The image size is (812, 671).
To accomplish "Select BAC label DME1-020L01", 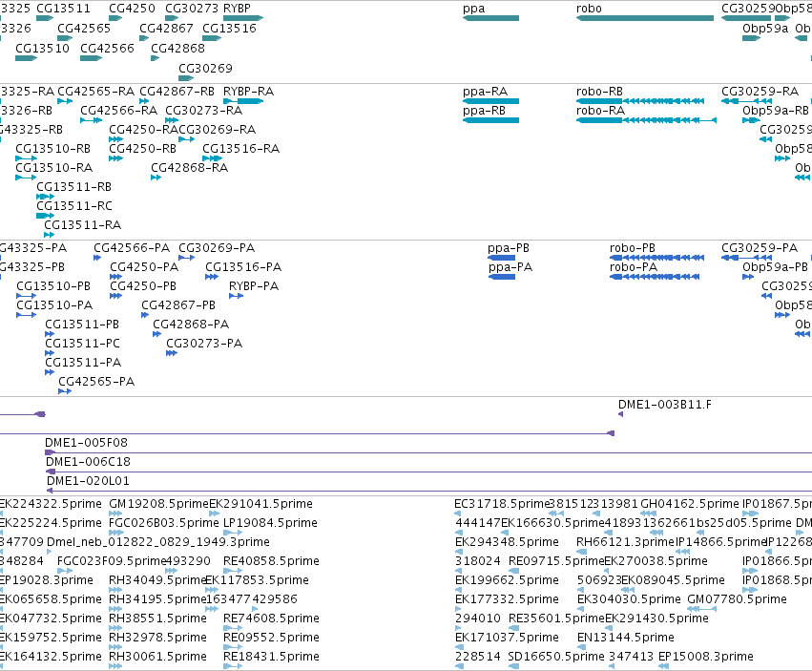I will tap(88, 481).
